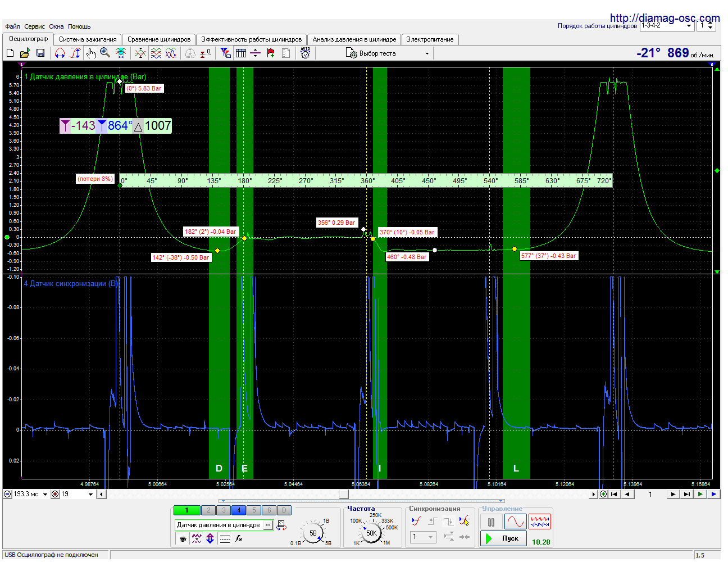728x562 pixels.
Task: Click the blue filter marker icon
Action: pos(225,53)
